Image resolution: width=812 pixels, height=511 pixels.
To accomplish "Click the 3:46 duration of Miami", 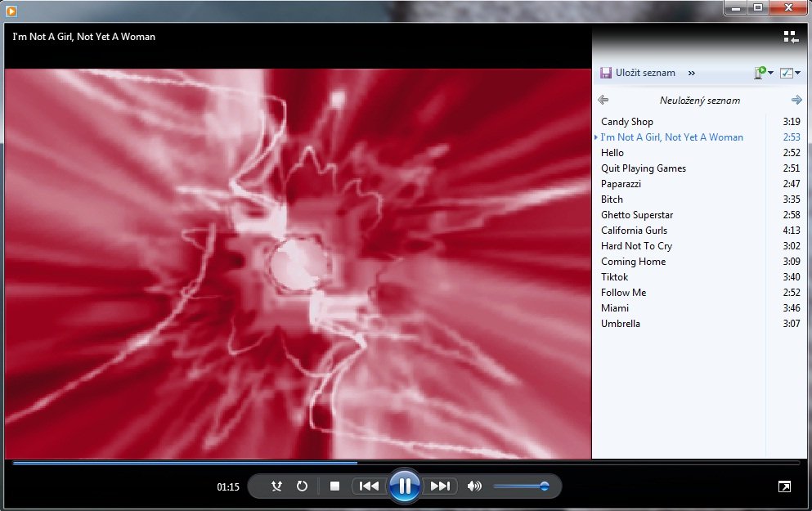I will pyautogui.click(x=792, y=308).
